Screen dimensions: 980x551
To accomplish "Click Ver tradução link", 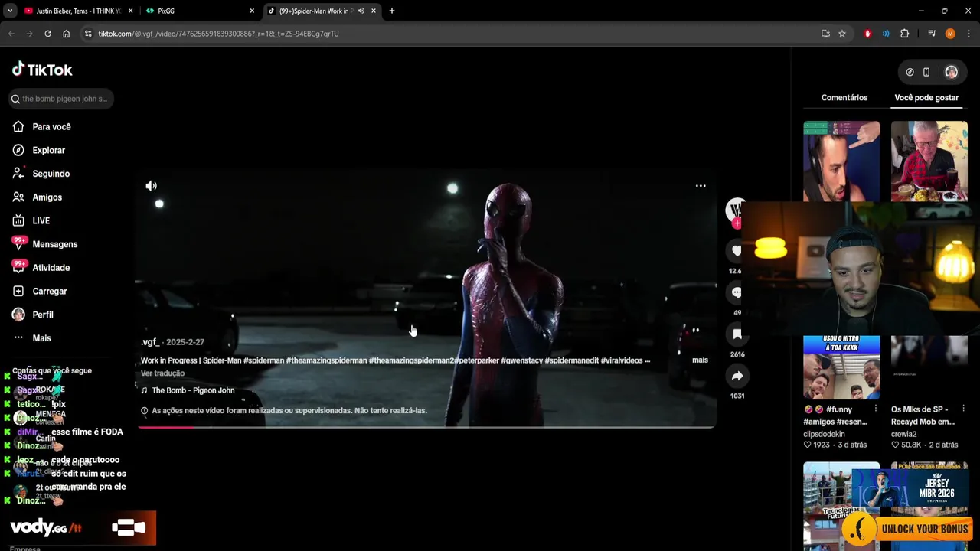I will click(x=162, y=373).
